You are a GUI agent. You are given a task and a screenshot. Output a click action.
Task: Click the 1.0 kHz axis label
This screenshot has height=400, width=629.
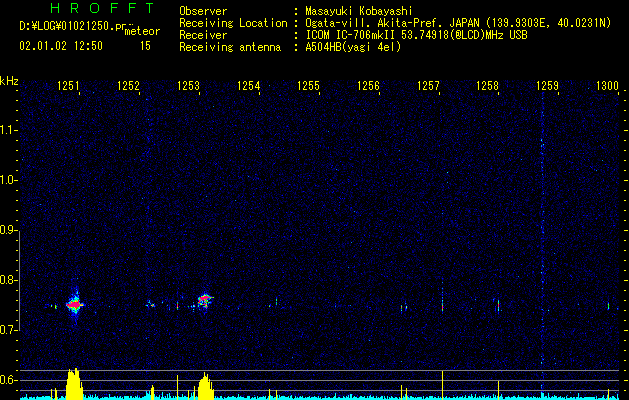(x=8, y=180)
